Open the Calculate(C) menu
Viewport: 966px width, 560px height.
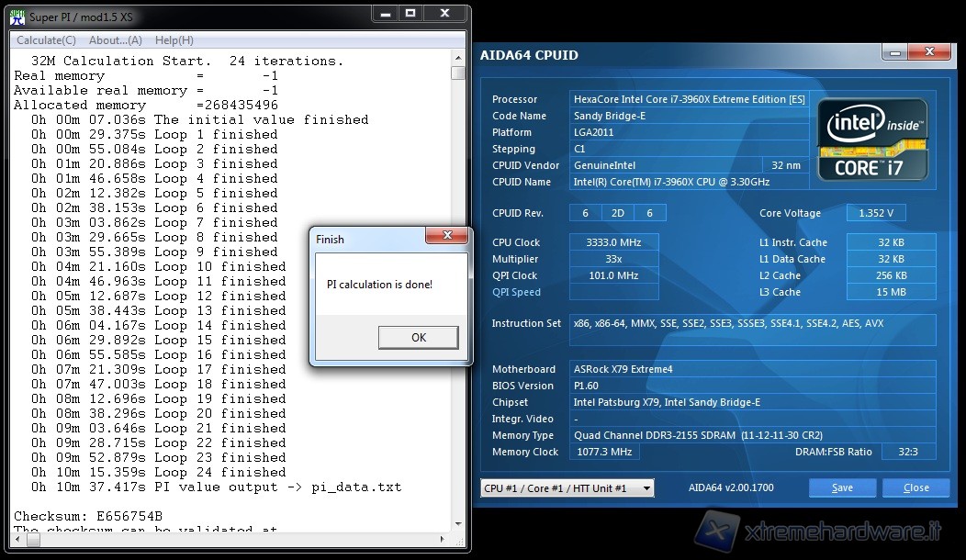46,40
